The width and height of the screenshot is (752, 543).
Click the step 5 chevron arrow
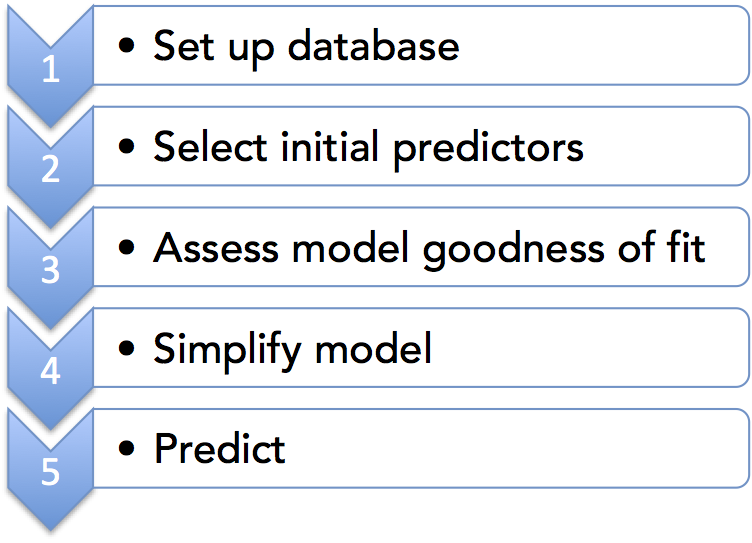pos(49,470)
